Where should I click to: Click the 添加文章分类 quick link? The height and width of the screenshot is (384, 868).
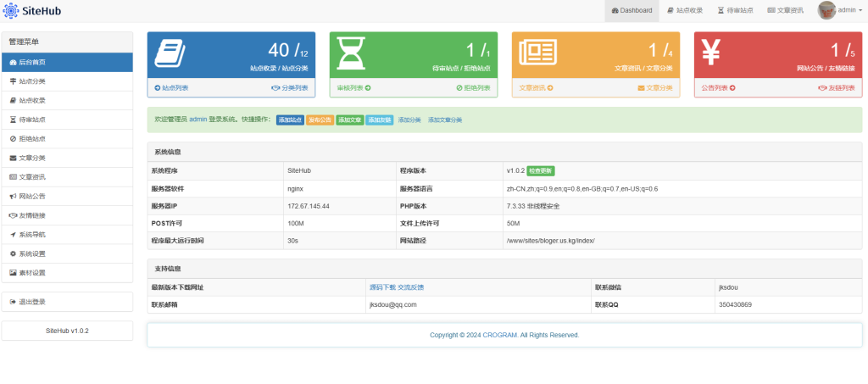tap(445, 120)
